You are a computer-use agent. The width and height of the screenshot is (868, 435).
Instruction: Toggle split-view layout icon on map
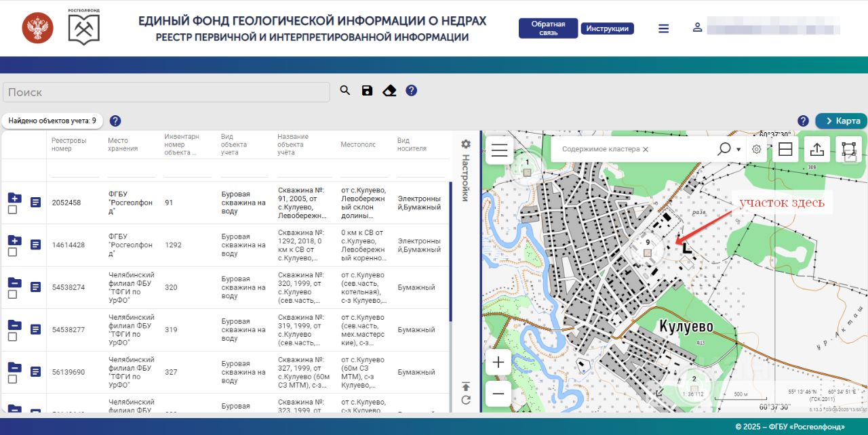(x=785, y=150)
